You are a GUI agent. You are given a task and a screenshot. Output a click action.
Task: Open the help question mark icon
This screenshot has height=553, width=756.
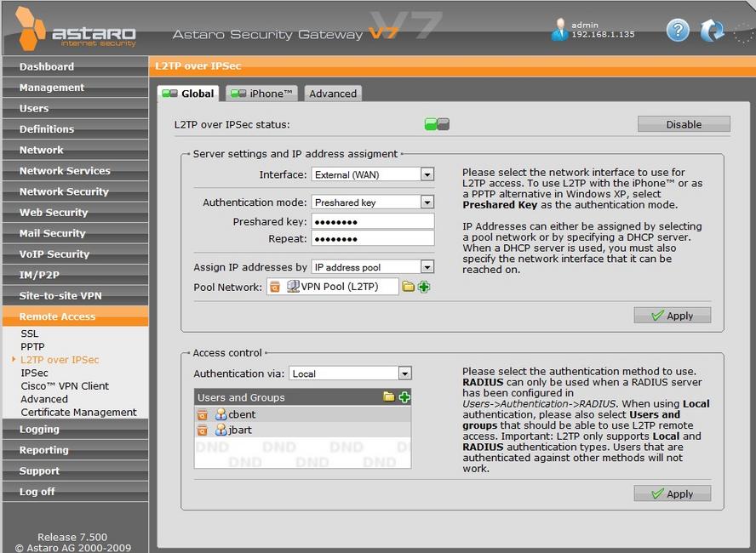678,31
